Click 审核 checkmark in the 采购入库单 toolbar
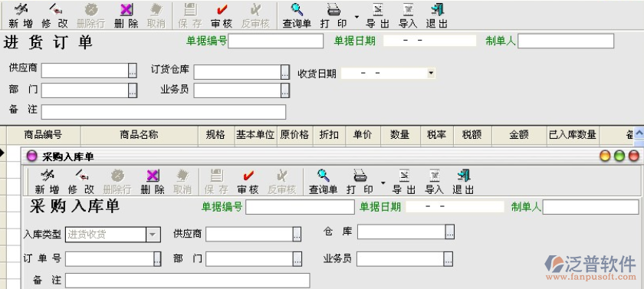The height and width of the screenshot is (289, 644). tap(248, 182)
